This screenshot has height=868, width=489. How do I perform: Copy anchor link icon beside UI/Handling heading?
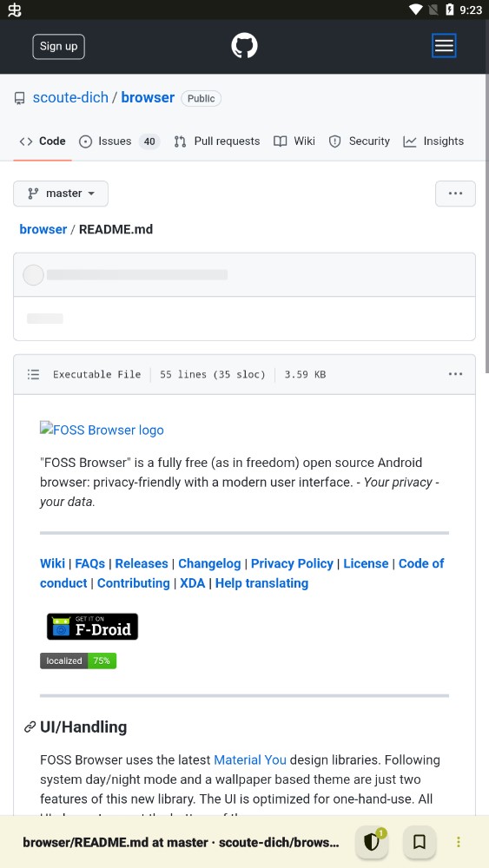[30, 727]
